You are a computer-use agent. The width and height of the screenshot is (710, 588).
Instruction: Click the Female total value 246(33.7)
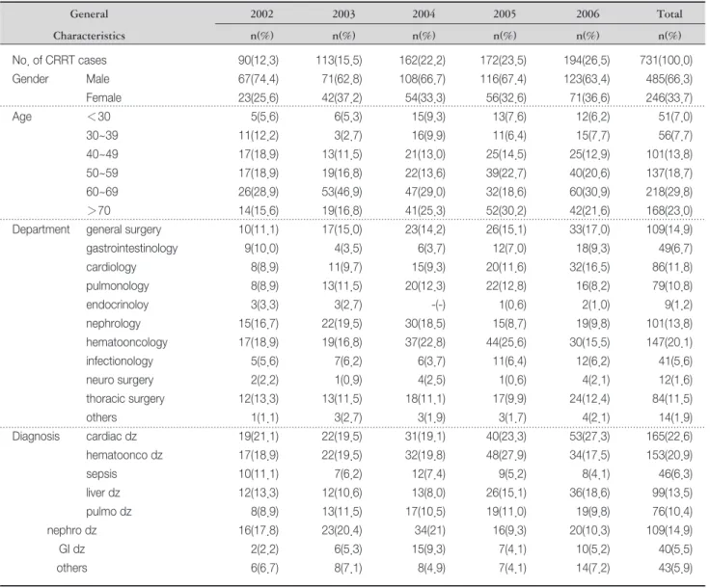click(669, 98)
